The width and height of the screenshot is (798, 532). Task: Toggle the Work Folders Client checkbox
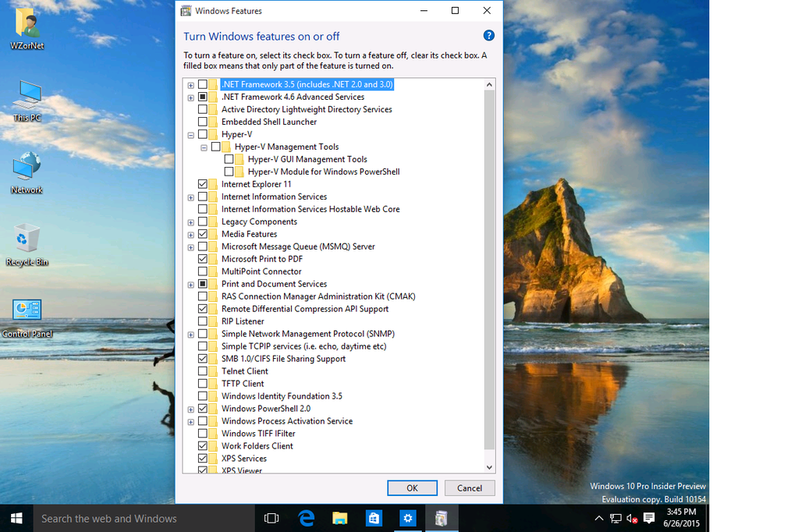coord(203,446)
